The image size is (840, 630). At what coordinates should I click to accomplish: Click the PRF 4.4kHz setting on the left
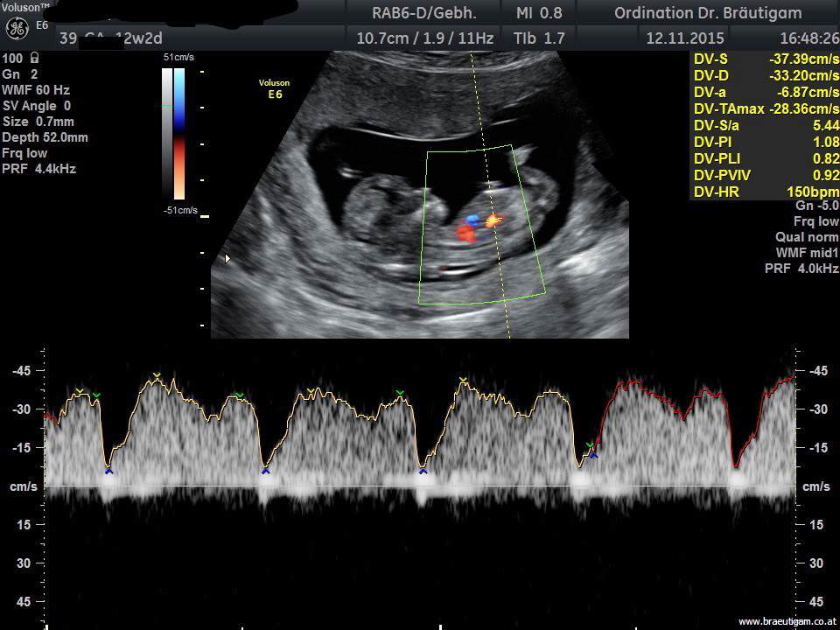[x=39, y=169]
